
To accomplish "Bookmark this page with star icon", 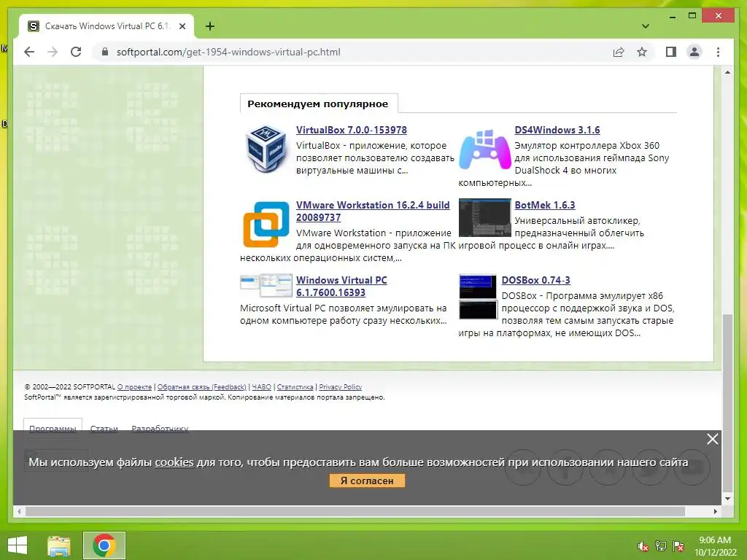I will (642, 52).
